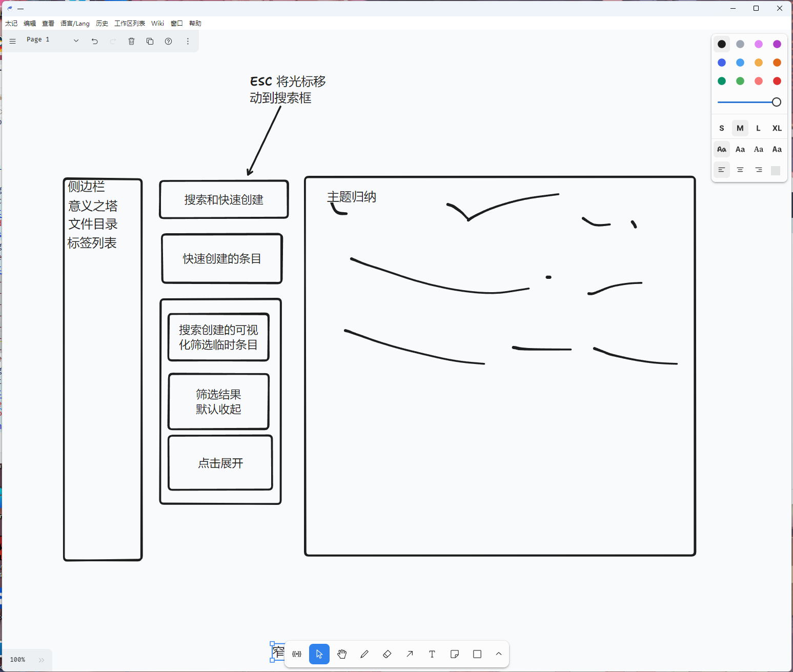793x672 pixels.
Task: Open the 查看 menu
Action: [48, 23]
